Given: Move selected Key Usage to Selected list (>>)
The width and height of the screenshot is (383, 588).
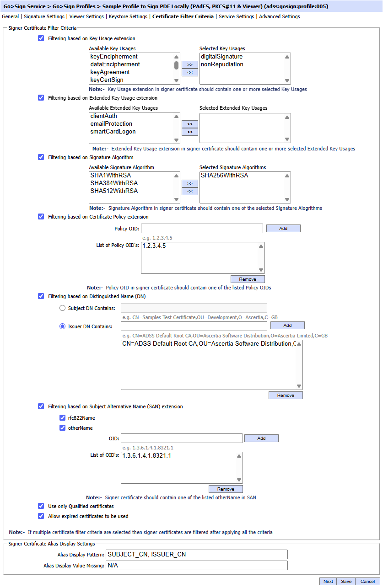Looking at the screenshot, I should (189, 65).
